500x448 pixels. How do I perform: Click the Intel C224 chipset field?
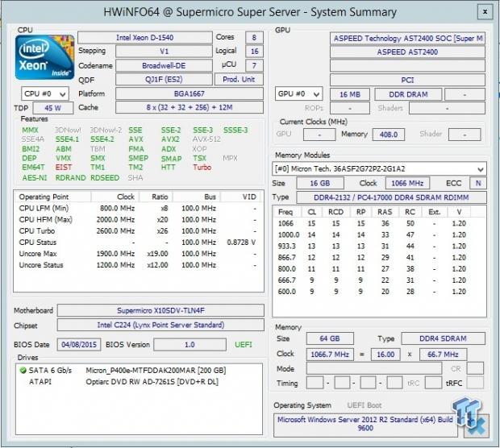coord(160,325)
